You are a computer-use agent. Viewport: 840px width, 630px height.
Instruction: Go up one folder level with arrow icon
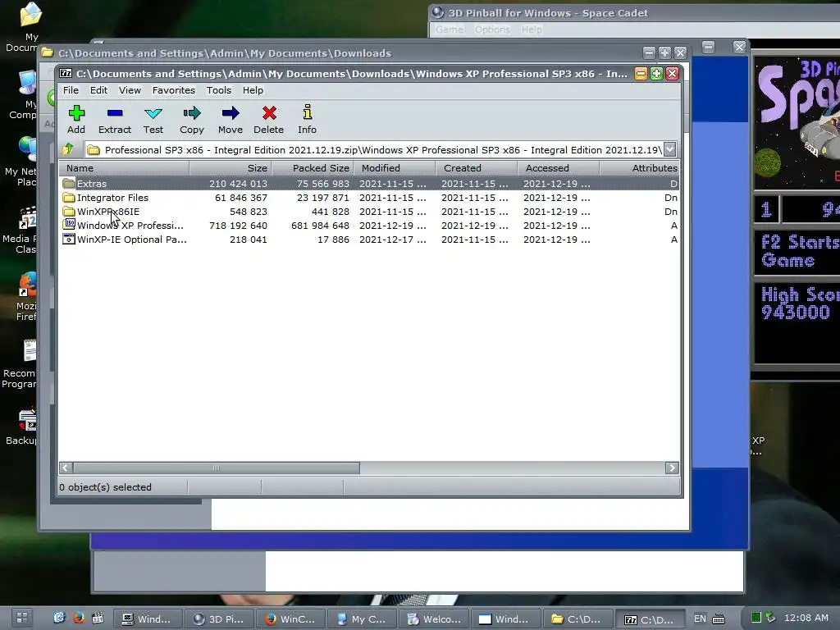coord(69,149)
